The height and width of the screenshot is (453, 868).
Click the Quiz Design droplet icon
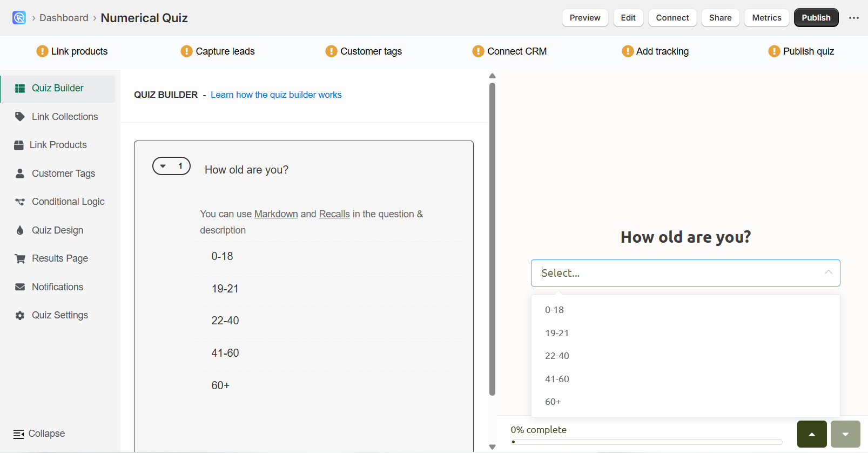[x=20, y=230]
